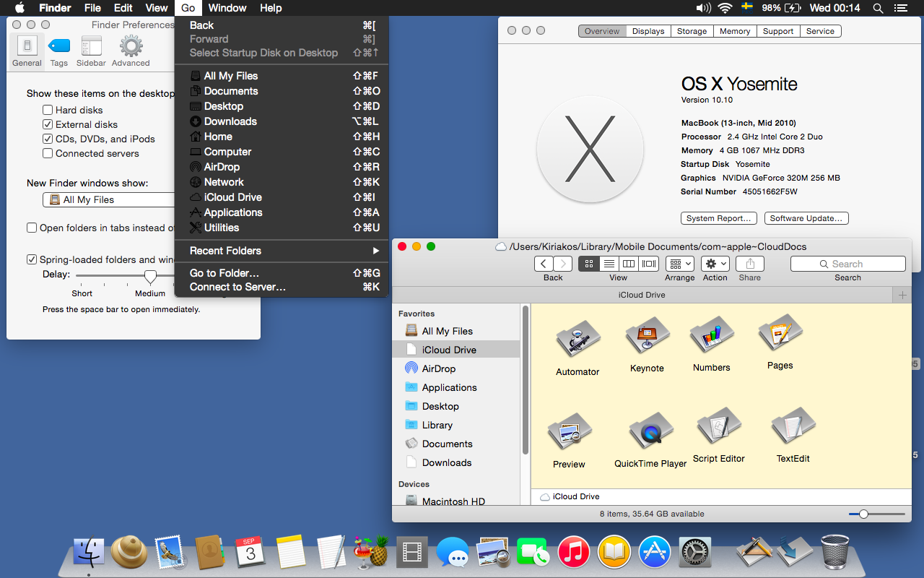Viewport: 924px width, 578px height.
Task: Open the Pages folder icon
Action: click(x=780, y=334)
